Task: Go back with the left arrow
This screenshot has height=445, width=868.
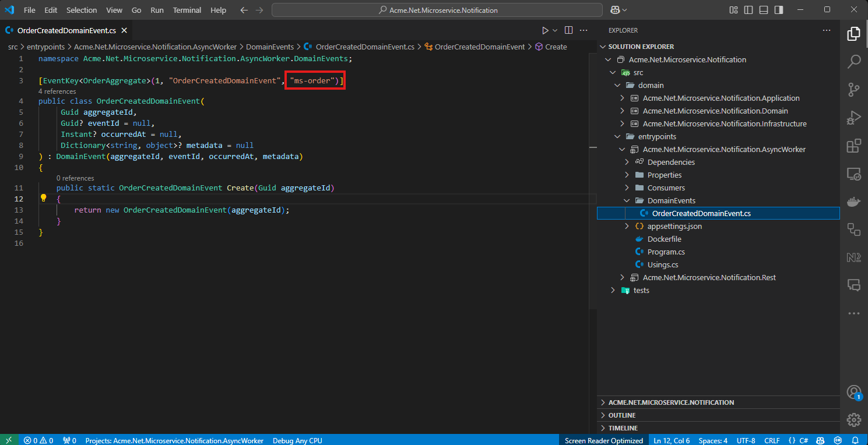Action: tap(244, 10)
